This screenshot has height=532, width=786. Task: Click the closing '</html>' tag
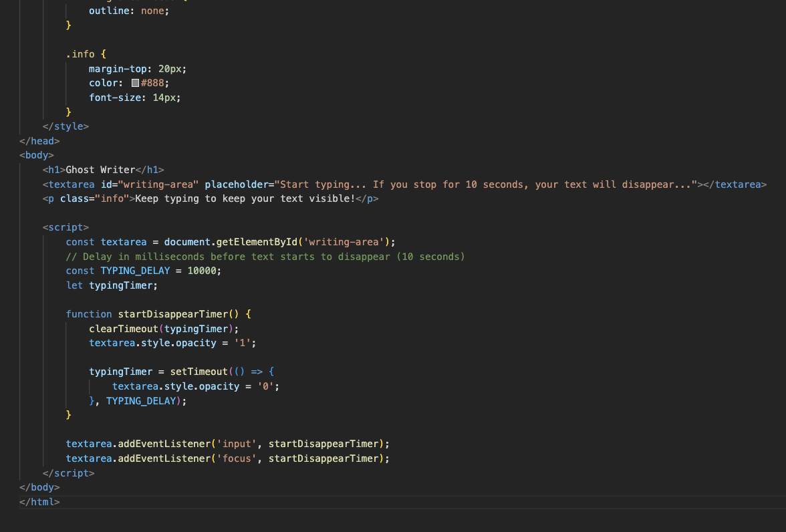pyautogui.click(x=39, y=502)
